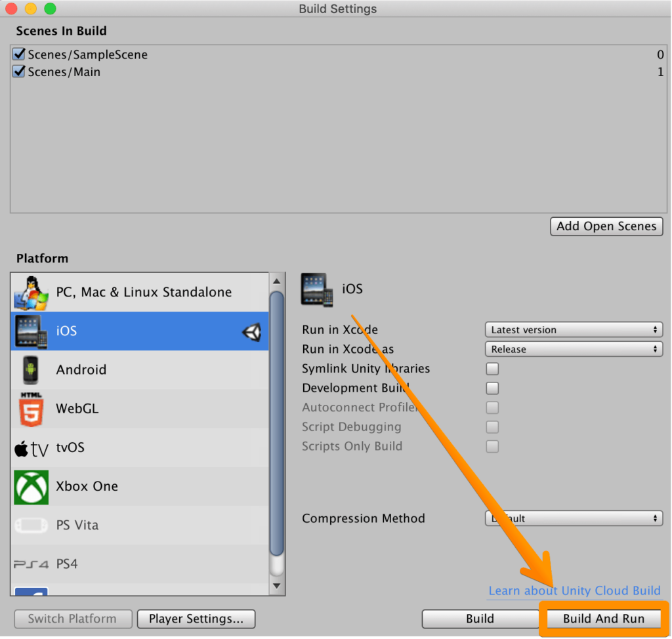
Task: Select the Android platform icon
Action: coord(30,369)
